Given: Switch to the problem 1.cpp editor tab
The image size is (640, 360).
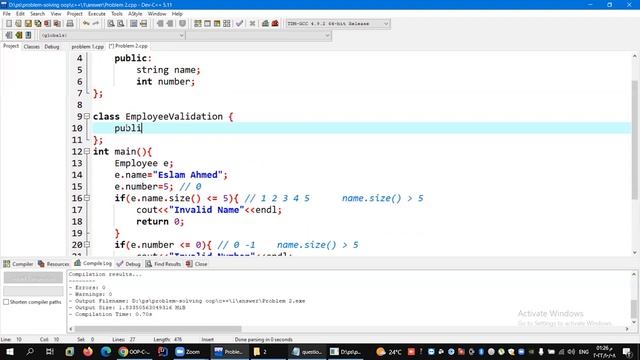Looking at the screenshot, I should tap(87, 47).
